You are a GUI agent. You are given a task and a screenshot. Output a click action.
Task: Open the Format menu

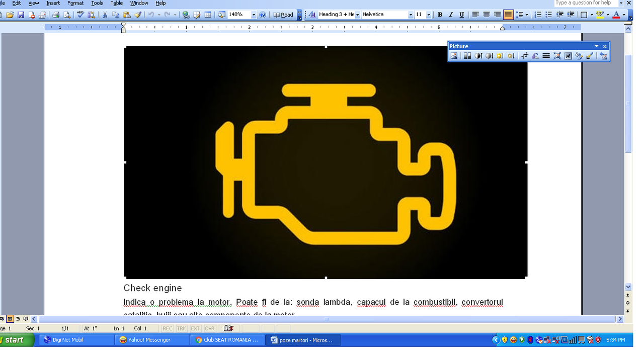pos(75,3)
